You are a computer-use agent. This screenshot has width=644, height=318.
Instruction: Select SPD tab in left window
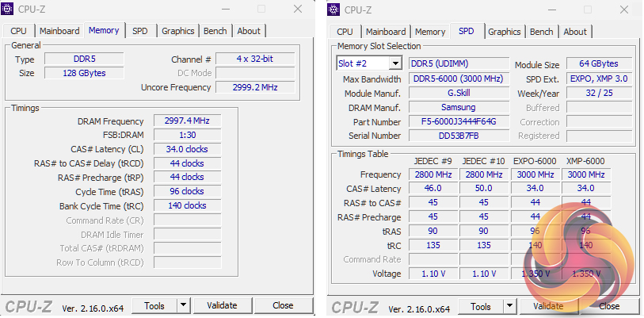click(x=139, y=31)
